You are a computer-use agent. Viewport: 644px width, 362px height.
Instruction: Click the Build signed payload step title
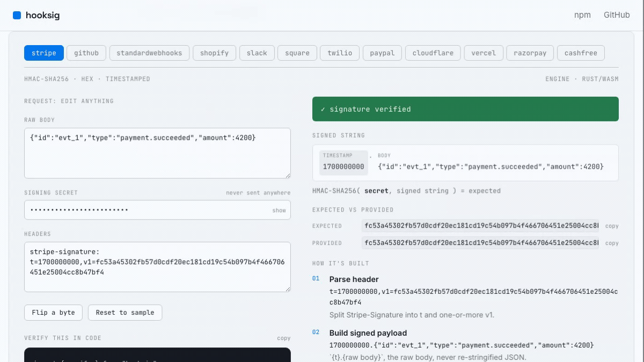(368, 333)
